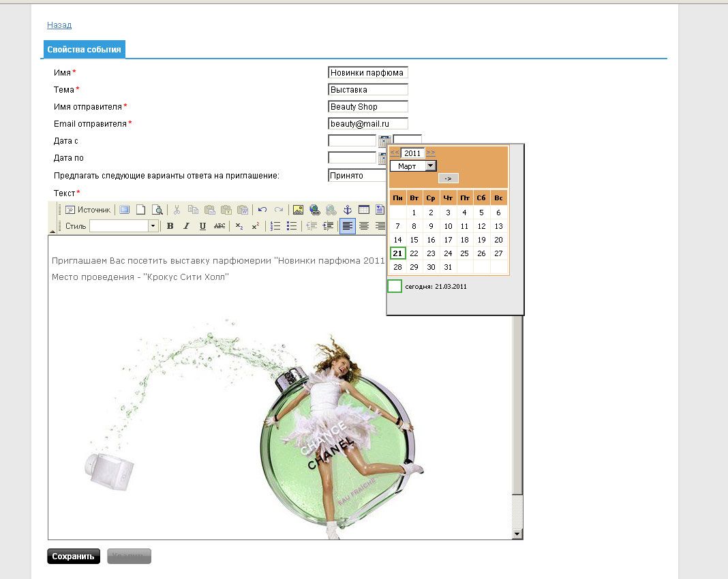Click the editor scrollbar down arrow

(x=517, y=534)
